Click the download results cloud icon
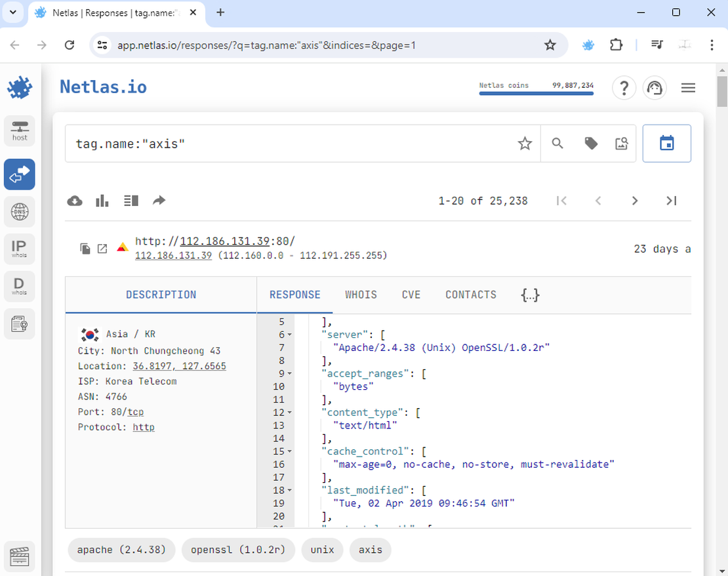Screen dimensions: 728x576 point(75,201)
